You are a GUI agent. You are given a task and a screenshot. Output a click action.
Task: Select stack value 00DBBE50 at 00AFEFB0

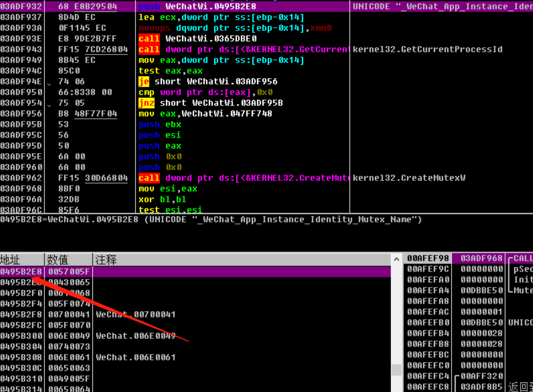pos(482,323)
